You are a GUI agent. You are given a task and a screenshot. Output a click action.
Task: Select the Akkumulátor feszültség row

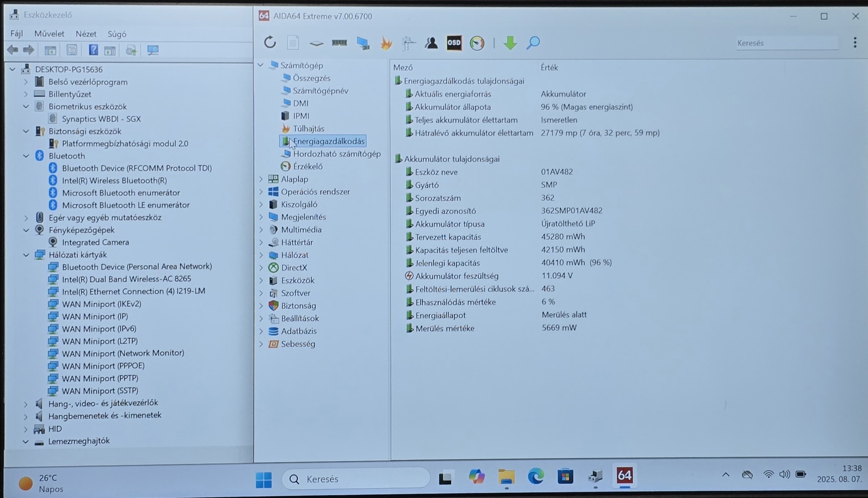click(x=490, y=276)
